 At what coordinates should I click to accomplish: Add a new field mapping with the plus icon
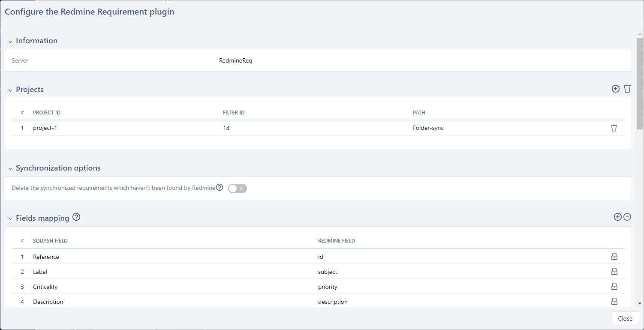click(617, 217)
